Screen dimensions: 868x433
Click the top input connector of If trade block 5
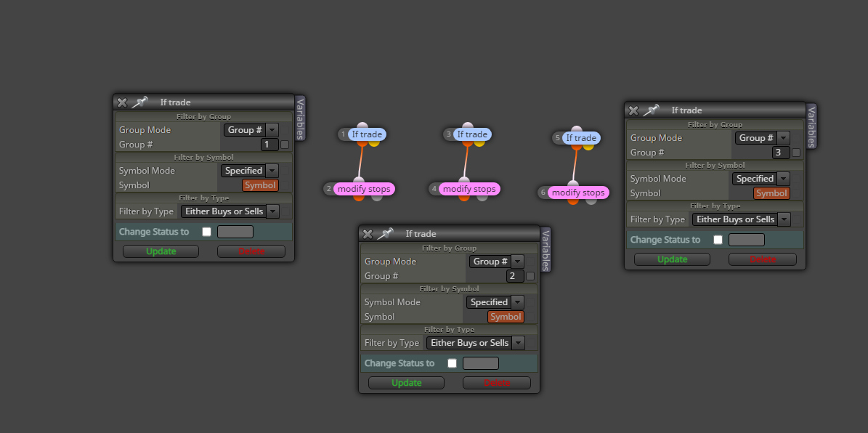[x=576, y=129]
